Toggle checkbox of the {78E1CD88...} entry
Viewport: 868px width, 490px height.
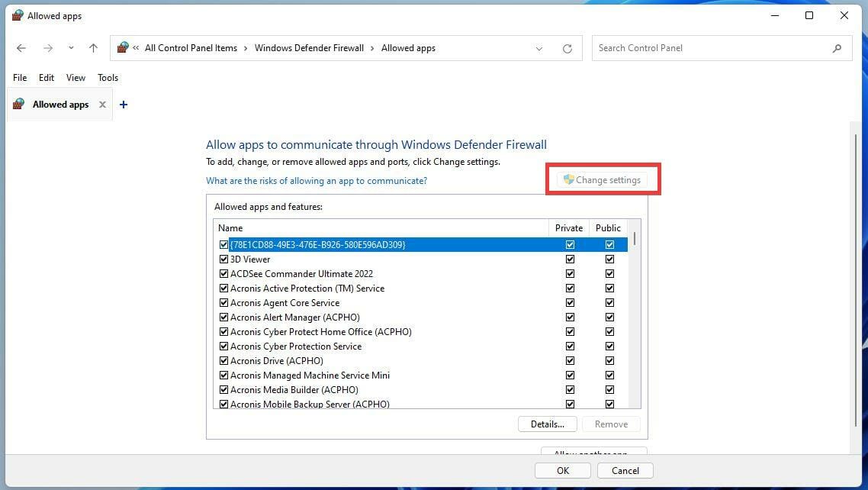(x=223, y=245)
